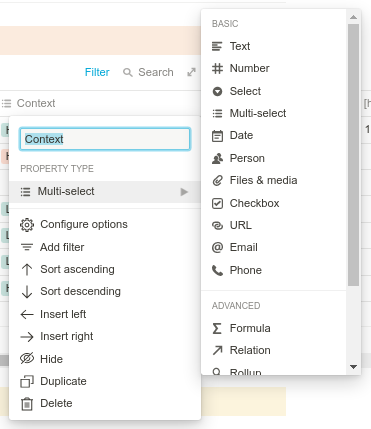
Task: Select the Date property type
Action: (273, 136)
